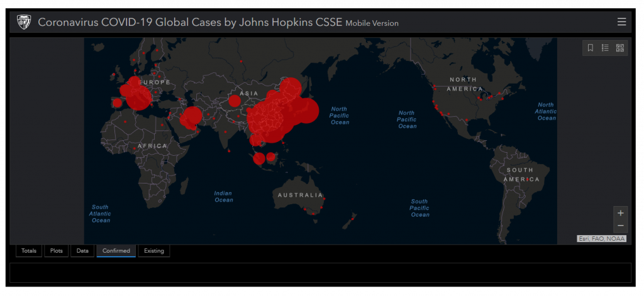Click the Indian Ocean label

(x=224, y=197)
